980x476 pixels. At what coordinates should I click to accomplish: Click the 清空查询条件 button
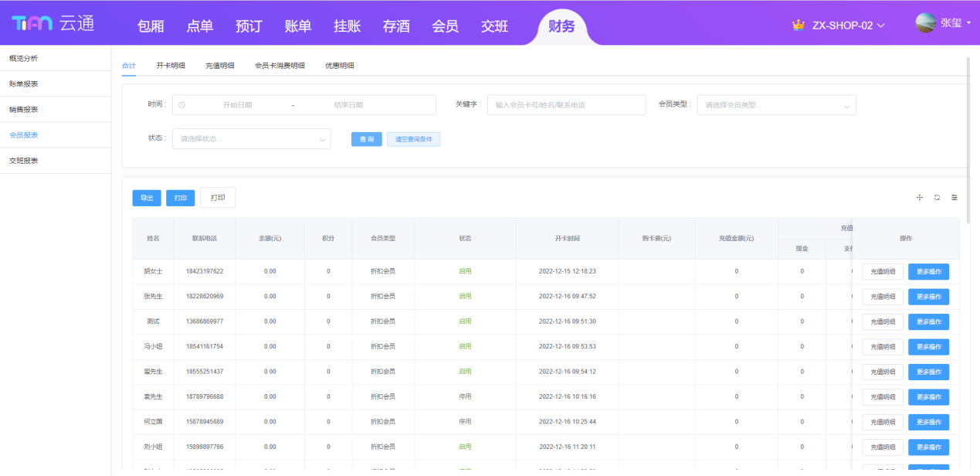(x=413, y=139)
